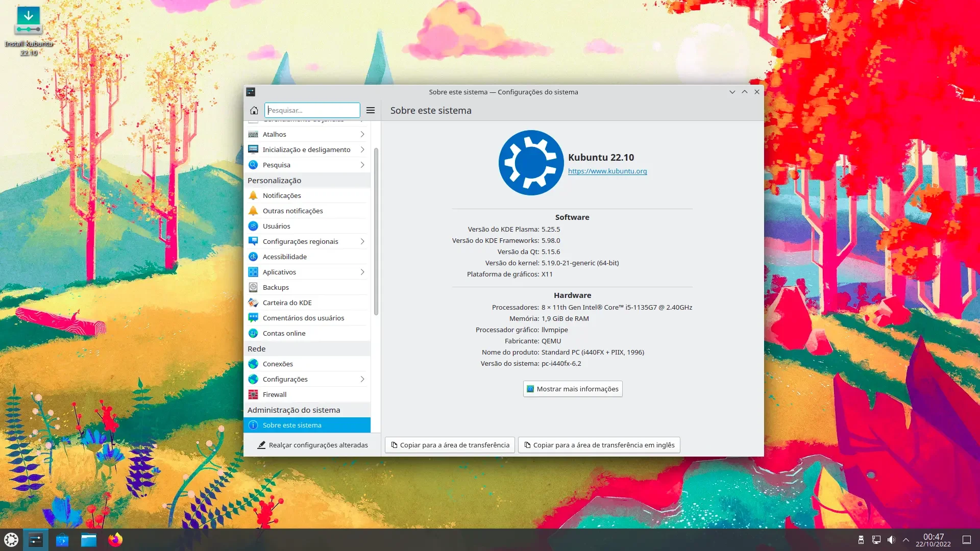Click the Comentários dos usuários icon

[x=253, y=318]
